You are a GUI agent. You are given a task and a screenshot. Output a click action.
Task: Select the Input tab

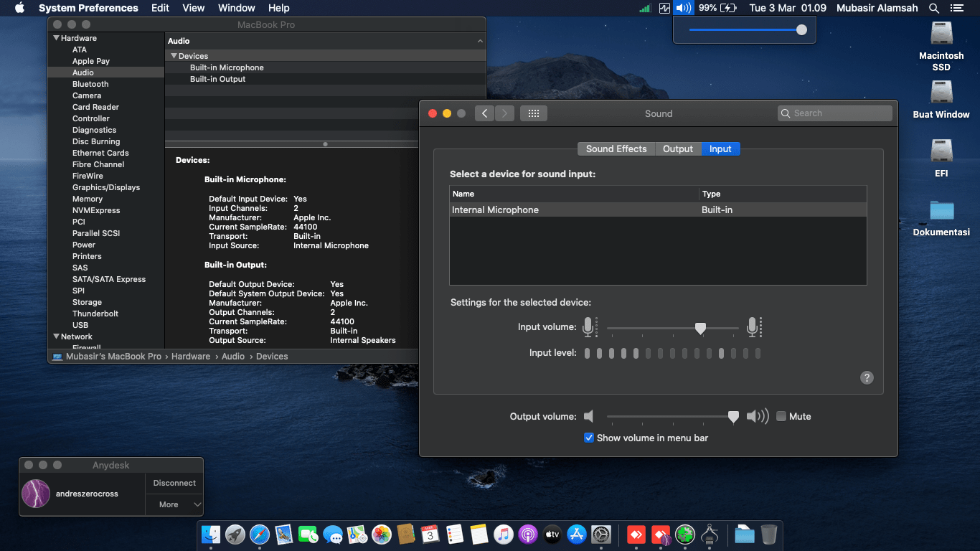pyautogui.click(x=720, y=149)
